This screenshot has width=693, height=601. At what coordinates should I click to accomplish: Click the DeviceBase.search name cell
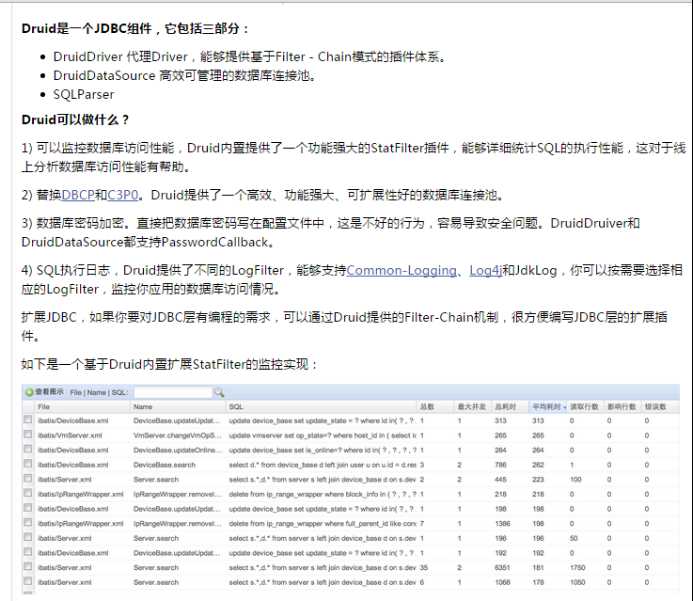[164, 465]
